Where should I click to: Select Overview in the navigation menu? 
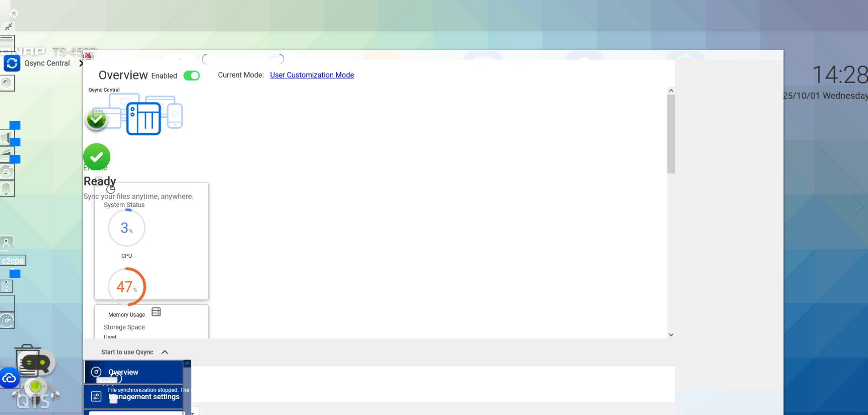[x=133, y=372]
